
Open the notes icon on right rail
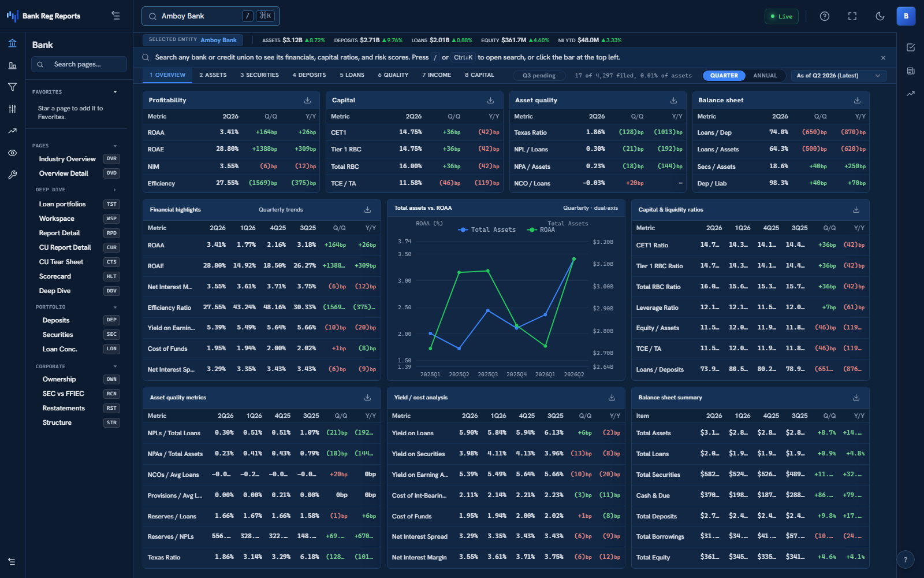tap(911, 71)
